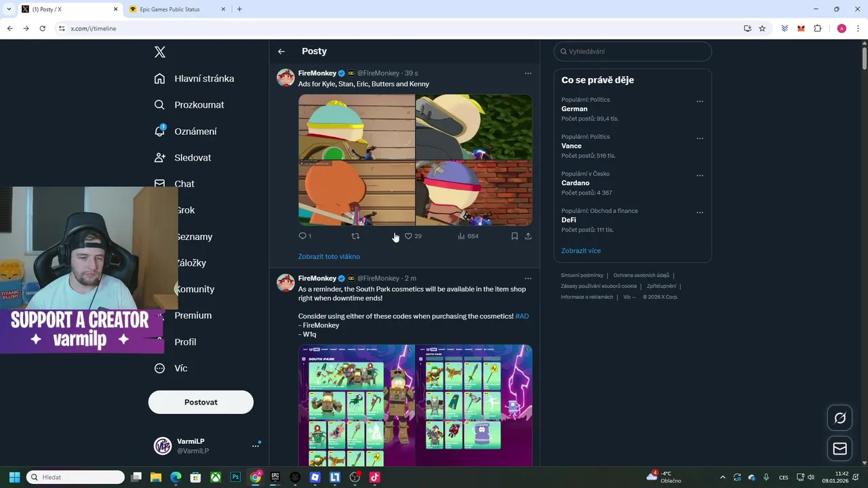
Task: Open trending topic Vance
Action: (x=572, y=146)
